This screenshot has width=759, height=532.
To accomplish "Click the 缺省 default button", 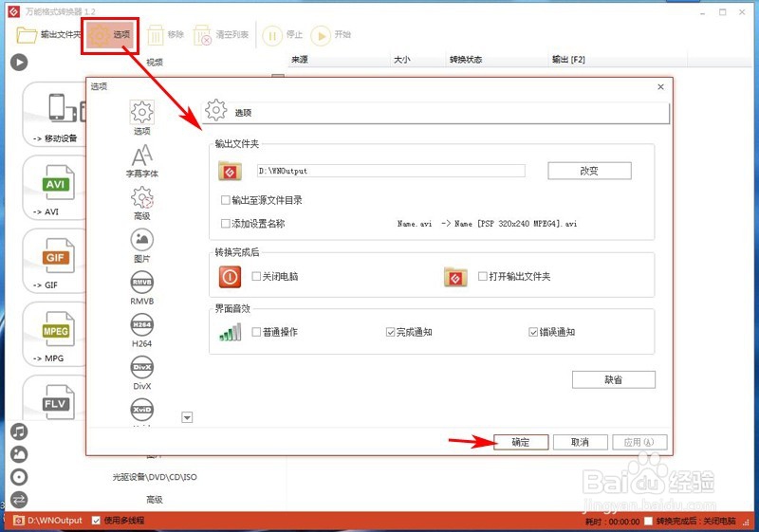I will click(x=613, y=379).
